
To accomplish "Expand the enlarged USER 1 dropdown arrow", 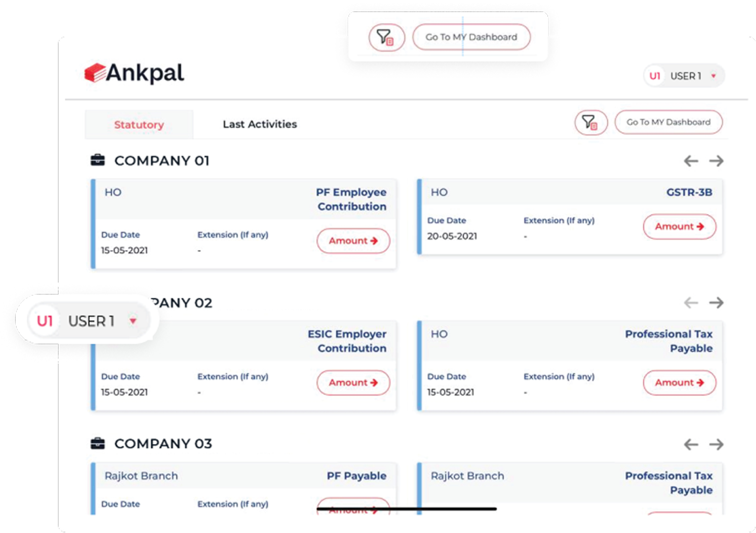I will [x=133, y=321].
